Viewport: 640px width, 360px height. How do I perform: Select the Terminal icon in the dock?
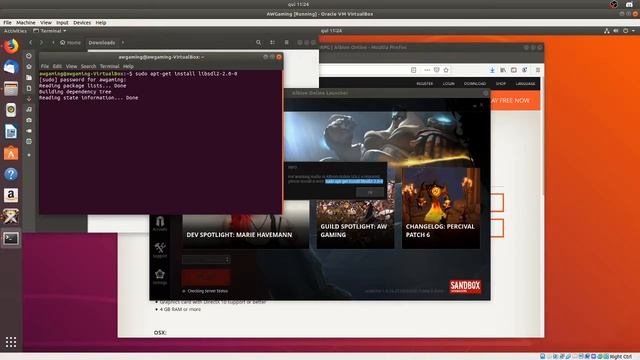(11, 238)
